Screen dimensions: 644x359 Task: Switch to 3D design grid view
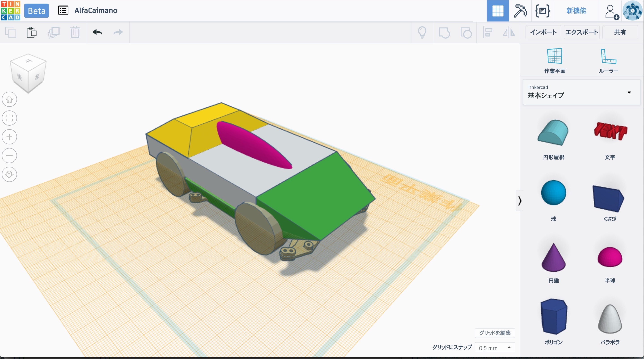[x=498, y=11]
